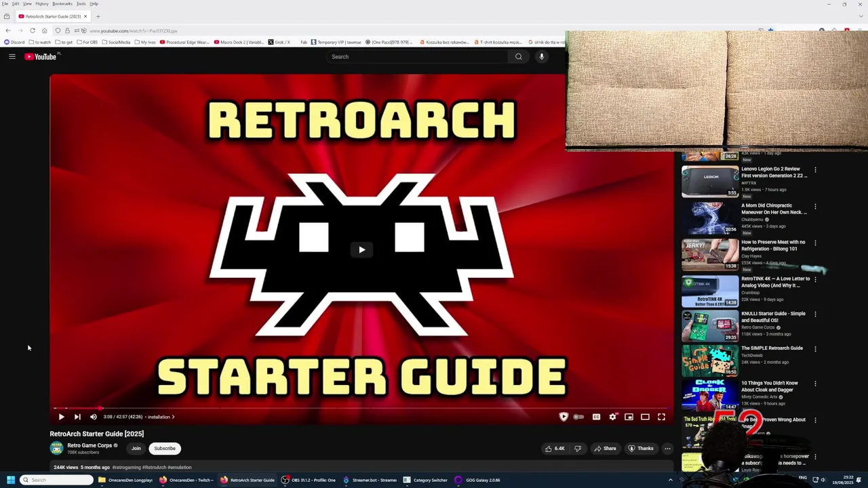
Task: Open KNULLI Starter Guide video title
Action: coord(773,317)
